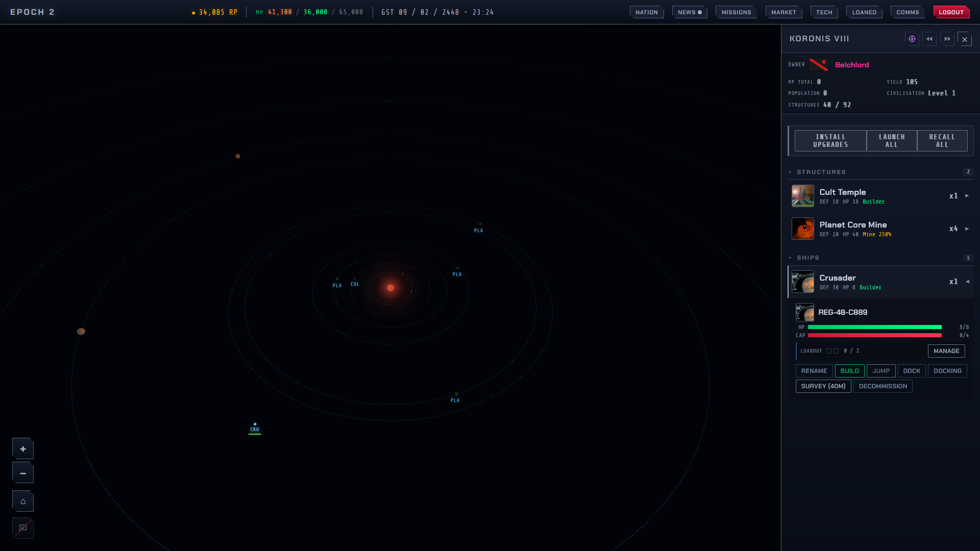Click the Epoch 2 title
The height and width of the screenshot is (551, 980).
point(32,12)
